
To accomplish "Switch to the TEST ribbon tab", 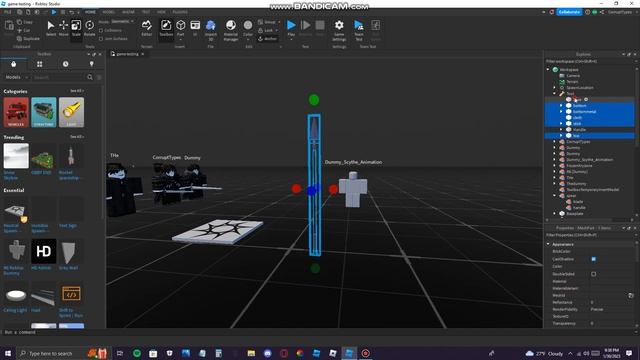I will pyautogui.click(x=146, y=12).
